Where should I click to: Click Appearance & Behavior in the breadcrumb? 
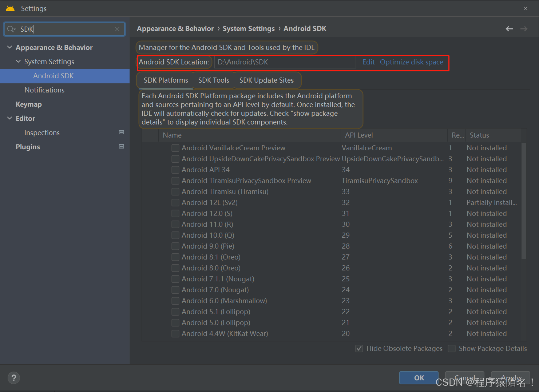(x=175, y=28)
